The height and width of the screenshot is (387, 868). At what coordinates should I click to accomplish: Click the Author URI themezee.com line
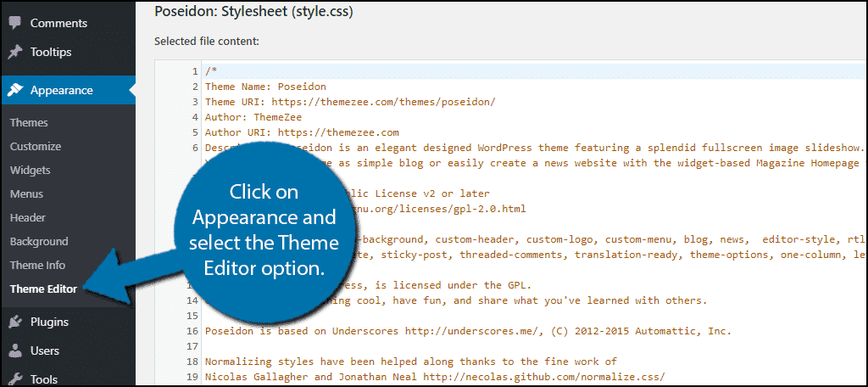click(302, 132)
